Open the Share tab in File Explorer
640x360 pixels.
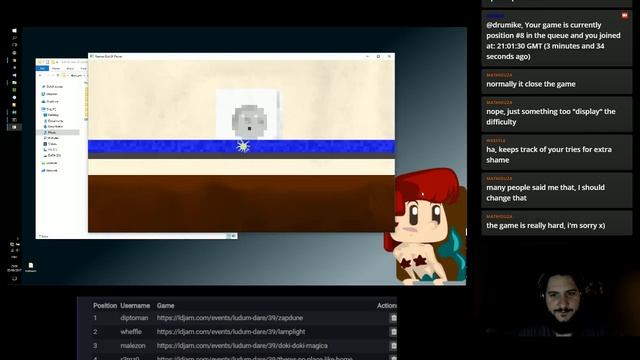[x=70, y=69]
